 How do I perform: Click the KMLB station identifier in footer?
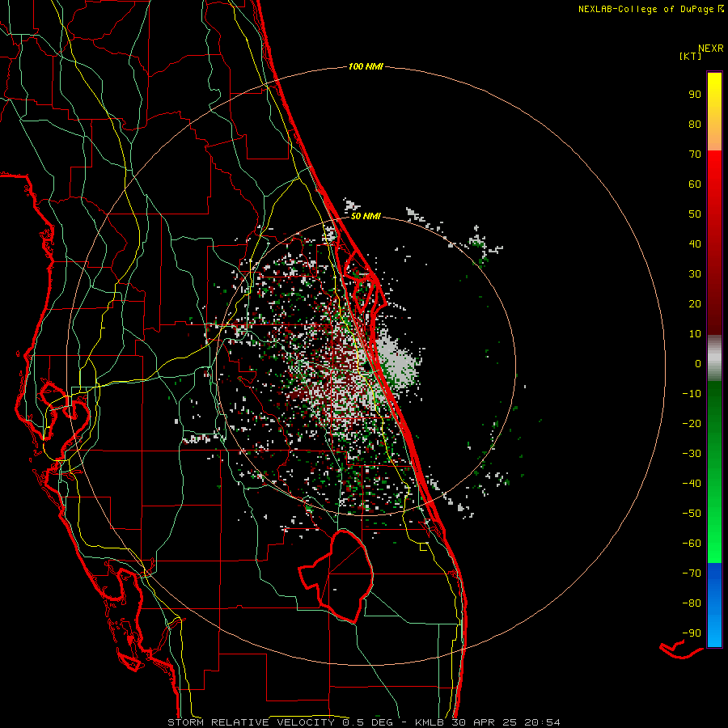[x=430, y=722]
